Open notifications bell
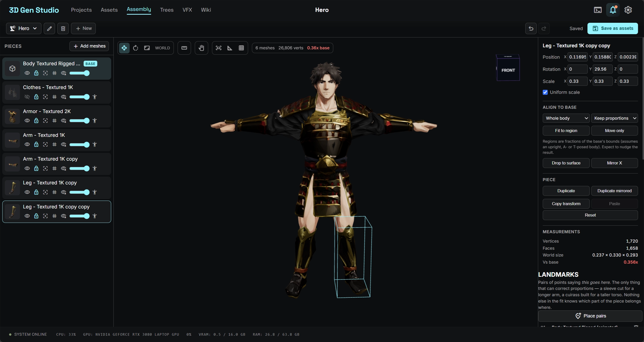This screenshot has height=342, width=644. click(613, 10)
